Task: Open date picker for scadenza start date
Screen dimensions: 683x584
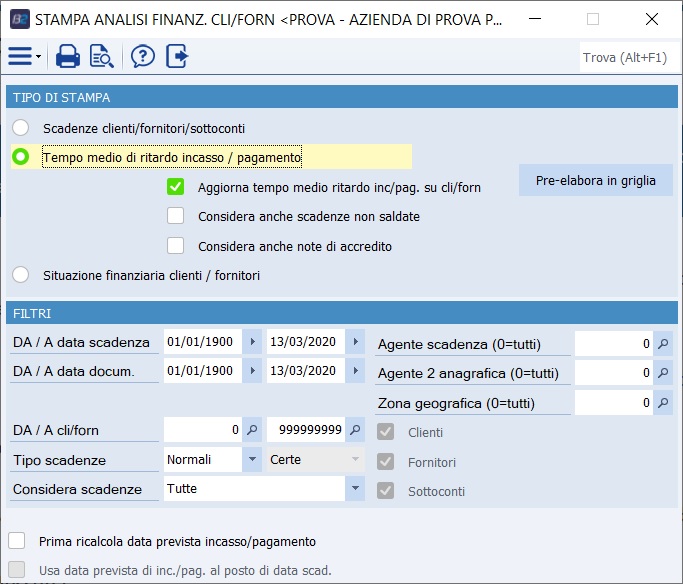Action: pyautogui.click(x=252, y=341)
